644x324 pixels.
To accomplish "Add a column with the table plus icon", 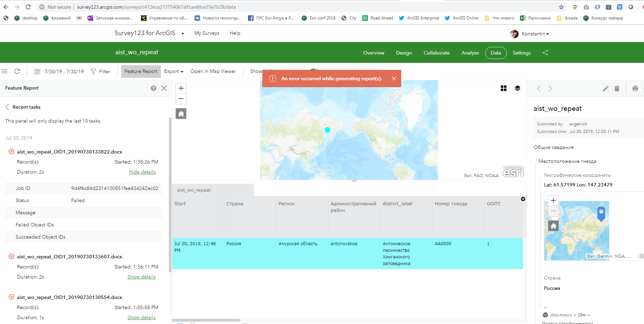I will click(x=523, y=199).
